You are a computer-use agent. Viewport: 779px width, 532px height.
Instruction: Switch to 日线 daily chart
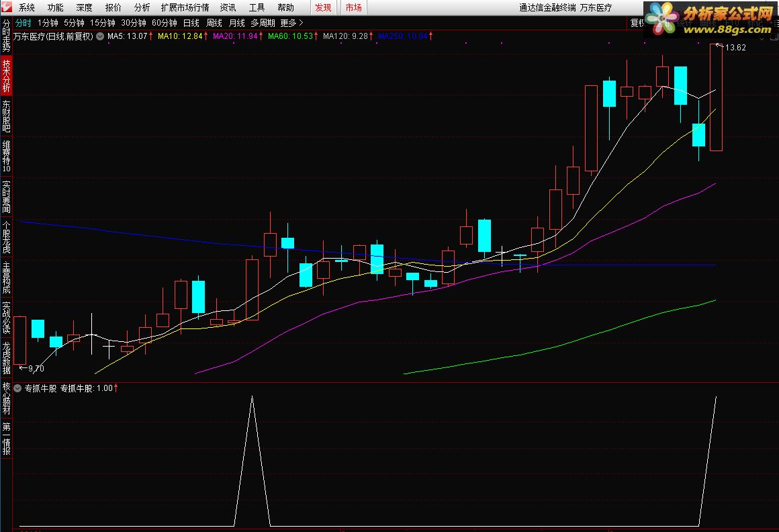[x=191, y=23]
